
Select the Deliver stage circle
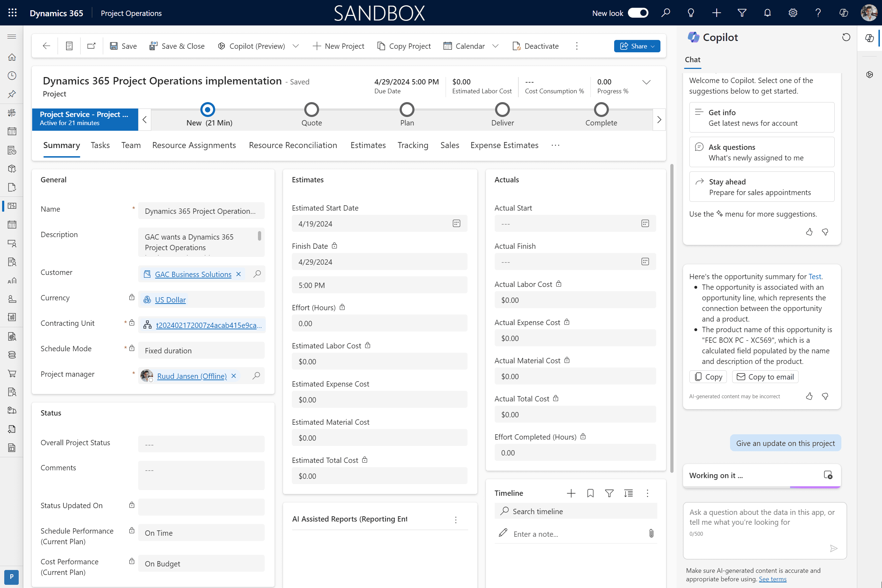502,110
